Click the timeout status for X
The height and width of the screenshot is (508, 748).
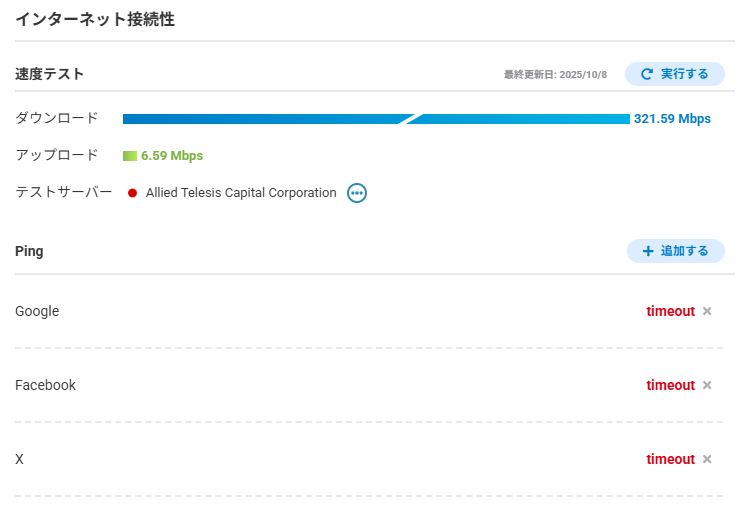click(670, 459)
